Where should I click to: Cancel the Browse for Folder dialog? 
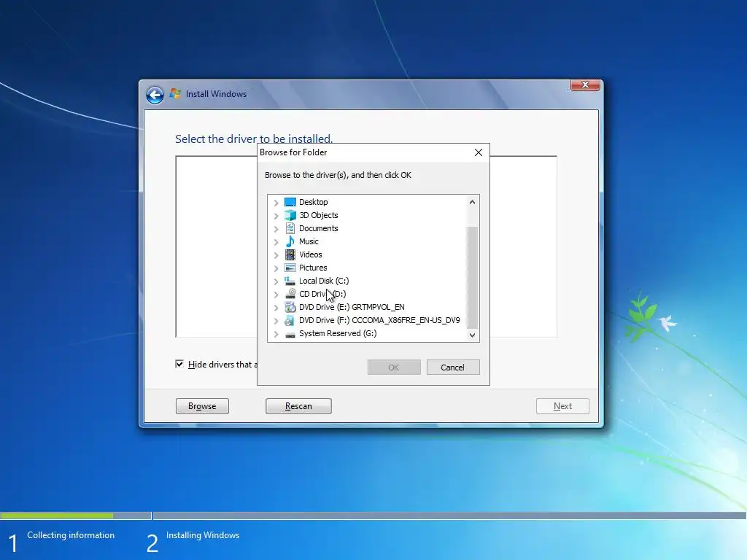click(453, 367)
